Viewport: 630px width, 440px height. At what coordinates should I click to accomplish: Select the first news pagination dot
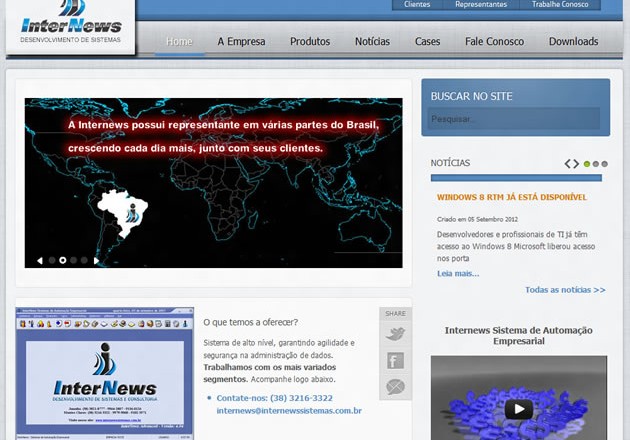(x=586, y=164)
